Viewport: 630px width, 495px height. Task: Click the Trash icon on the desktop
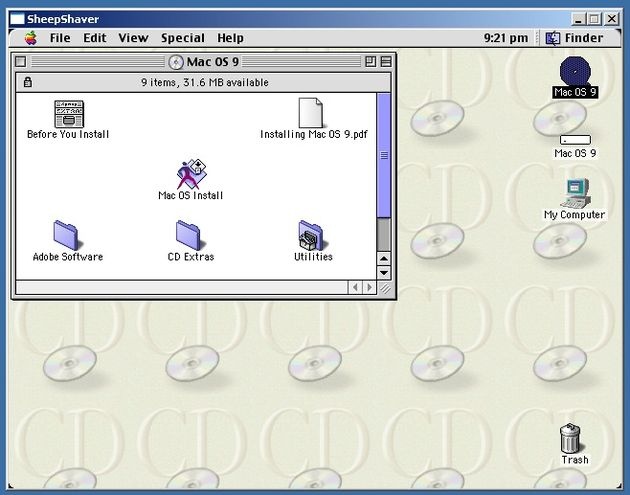coord(570,438)
